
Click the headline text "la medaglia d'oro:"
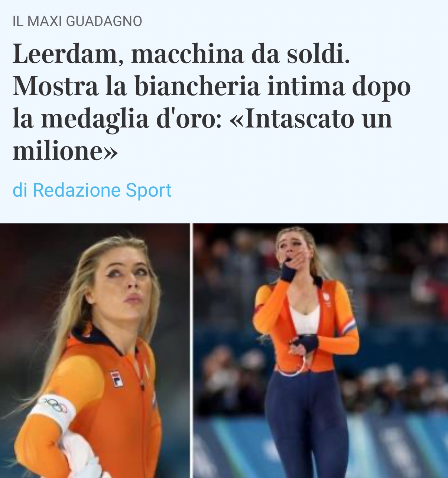[117, 119]
